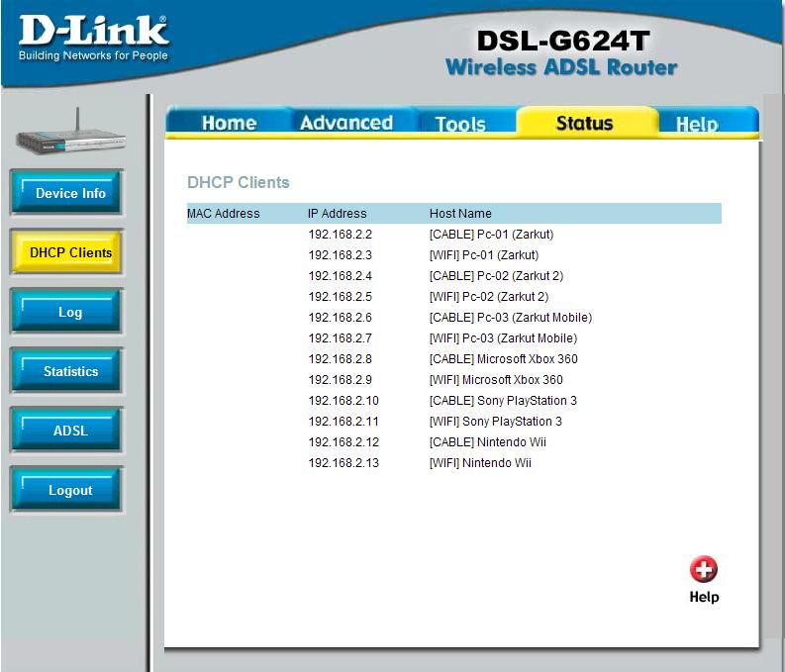Open the Home tab
Screen dimensions: 785x672
click(x=229, y=123)
